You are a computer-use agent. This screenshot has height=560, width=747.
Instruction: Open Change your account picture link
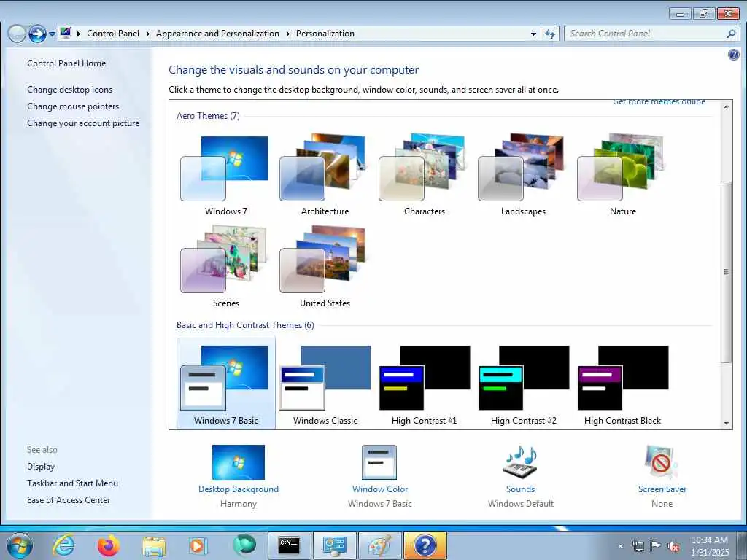(83, 122)
